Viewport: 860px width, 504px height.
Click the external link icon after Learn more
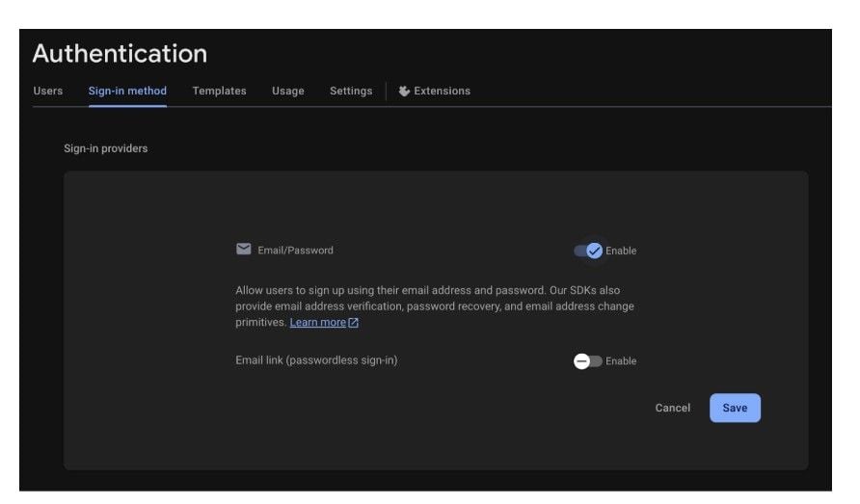[x=353, y=323]
